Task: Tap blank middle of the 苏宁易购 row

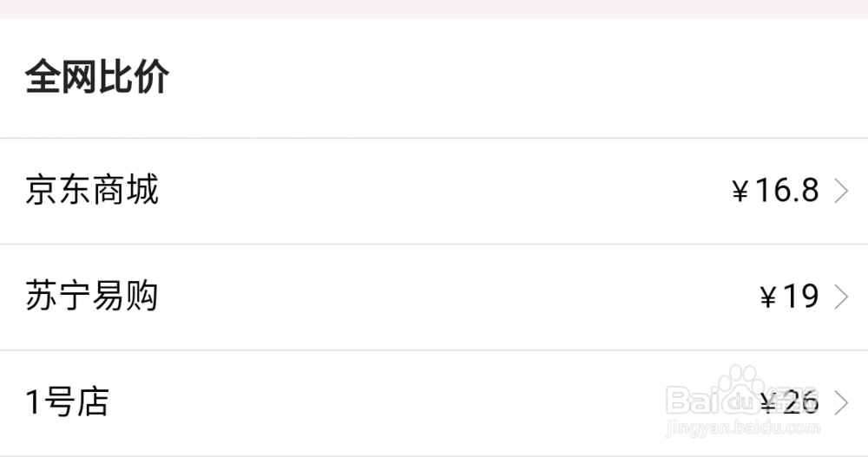Action: (434, 297)
